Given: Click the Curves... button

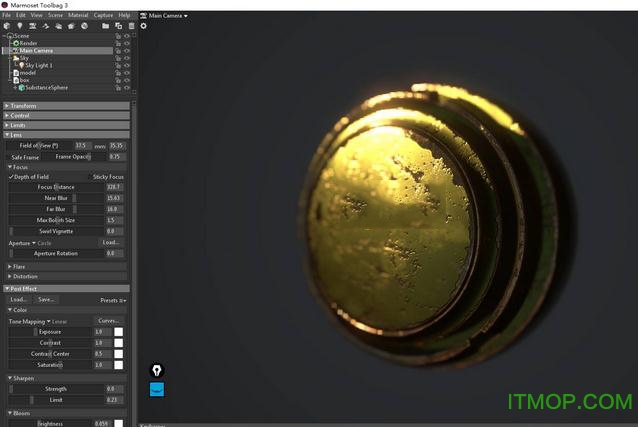Looking at the screenshot, I should click(109, 321).
